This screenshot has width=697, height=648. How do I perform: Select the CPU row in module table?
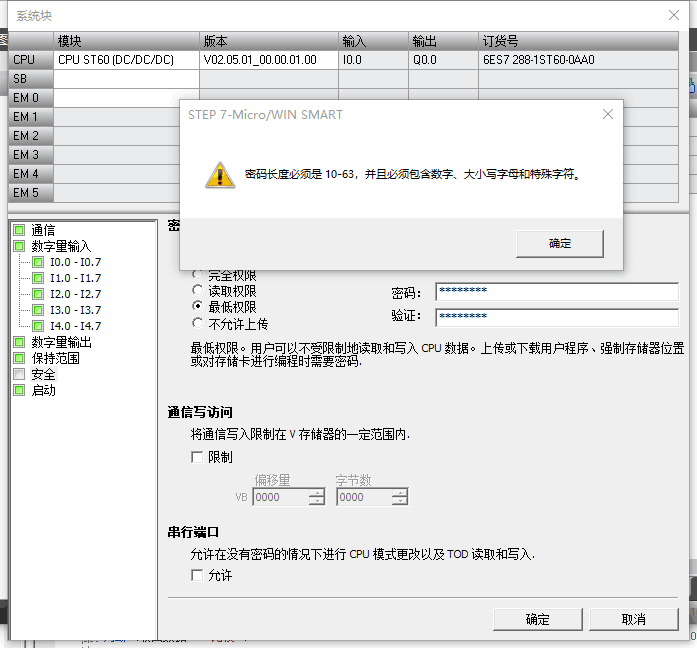(24, 60)
